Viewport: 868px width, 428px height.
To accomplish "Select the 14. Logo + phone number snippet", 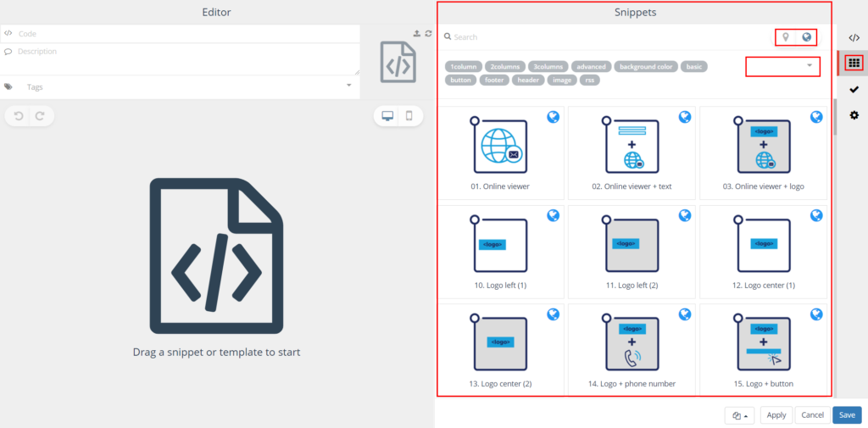I will pos(632,350).
